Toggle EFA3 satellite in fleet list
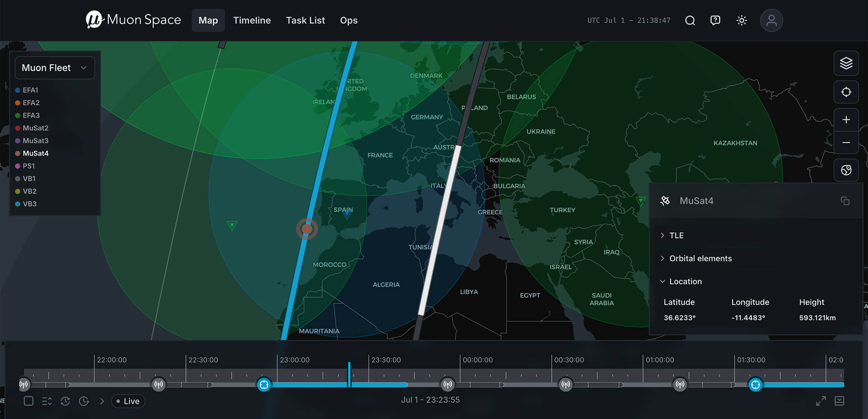 tap(28, 115)
